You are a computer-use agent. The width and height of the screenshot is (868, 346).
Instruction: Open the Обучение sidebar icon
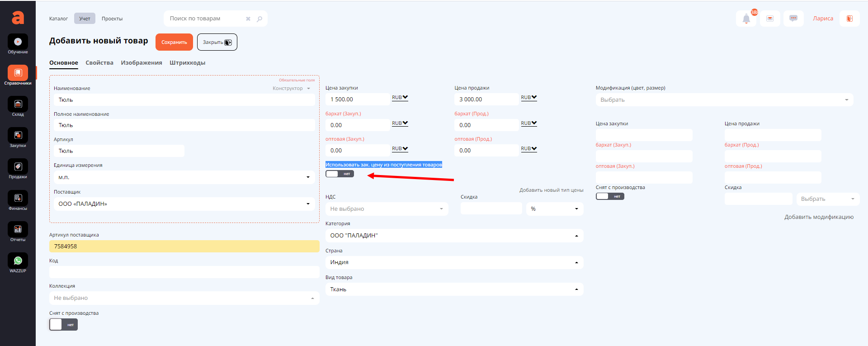(18, 42)
